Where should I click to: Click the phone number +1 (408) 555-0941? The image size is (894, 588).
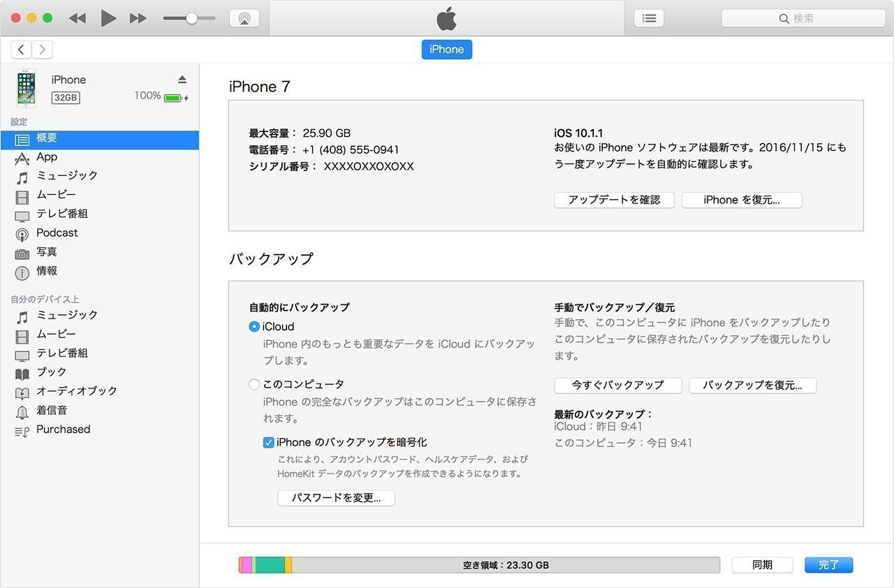pos(351,149)
